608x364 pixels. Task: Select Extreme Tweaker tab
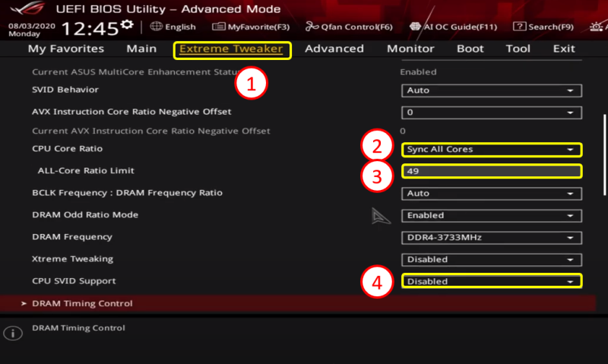tap(232, 49)
